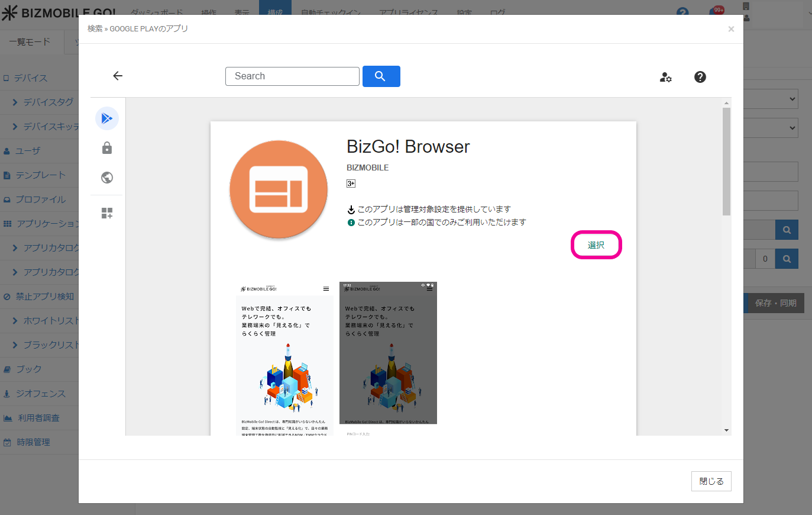Click the 閉じる button
Viewport: 812px width, 515px height.
tap(711, 481)
